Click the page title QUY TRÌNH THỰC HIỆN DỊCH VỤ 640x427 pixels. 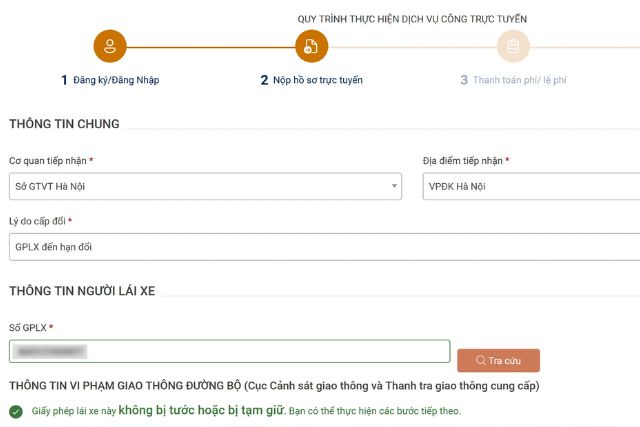point(412,19)
